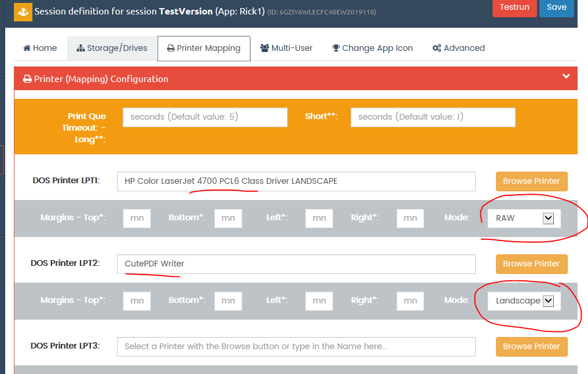Click the LPT2 Top margin field
The image size is (588, 374).
point(137,301)
